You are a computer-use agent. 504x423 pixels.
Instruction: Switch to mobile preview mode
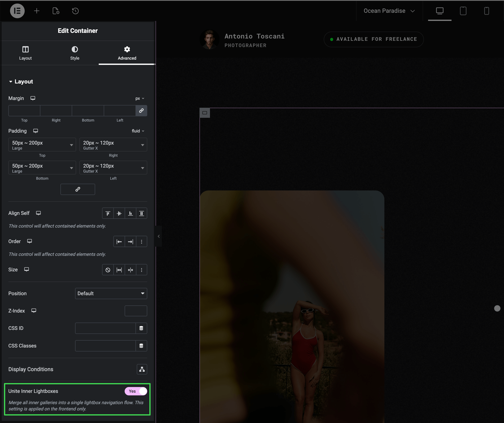pyautogui.click(x=486, y=11)
